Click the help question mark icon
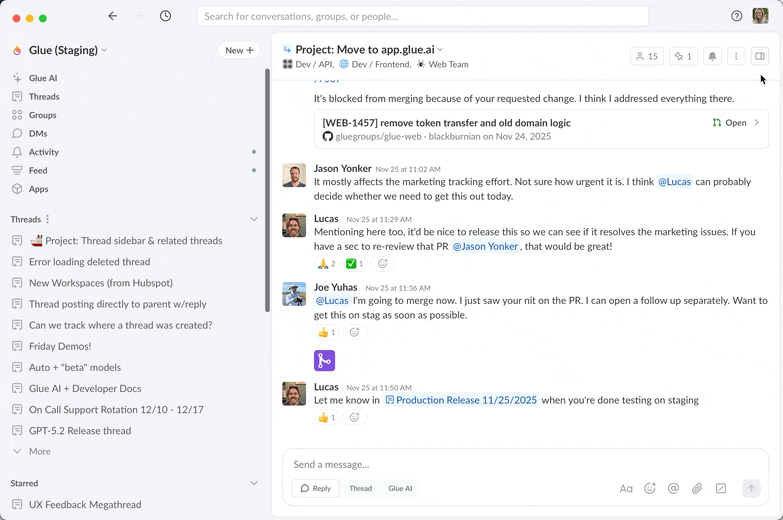Viewport: 783px width, 520px height. coord(737,16)
